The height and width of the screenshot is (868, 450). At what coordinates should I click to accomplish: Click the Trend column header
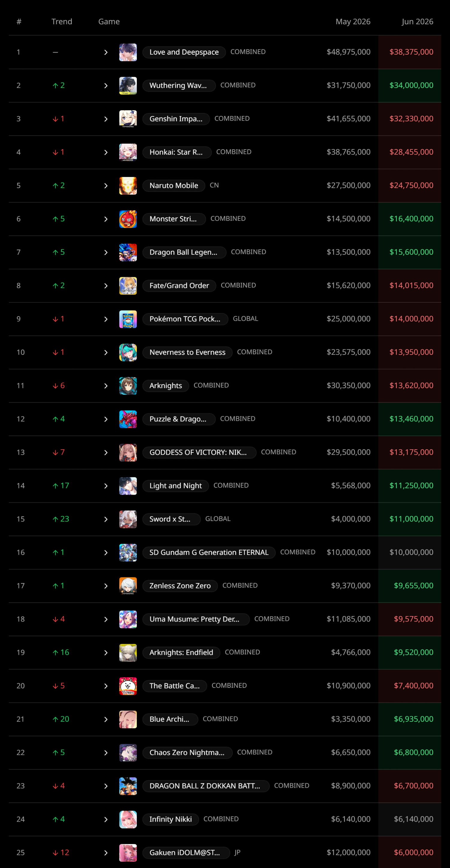click(x=62, y=22)
